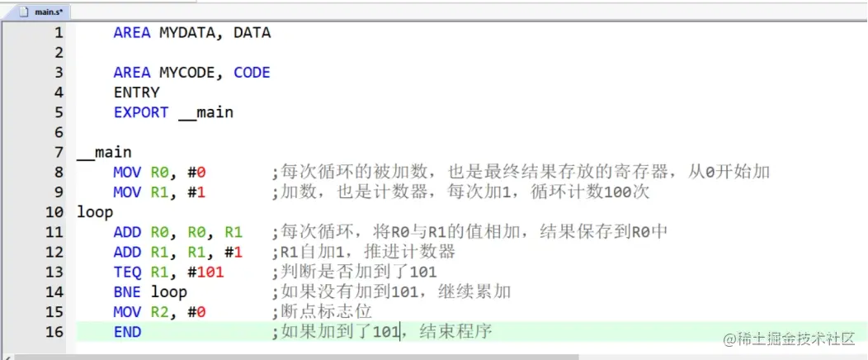Screen dimensions: 868x360
Task: Click line number 10 in the gutter
Action: pos(54,212)
